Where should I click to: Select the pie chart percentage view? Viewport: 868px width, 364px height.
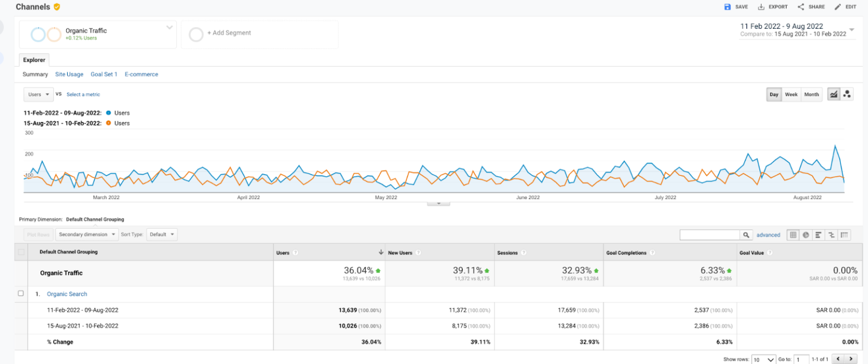coord(806,235)
